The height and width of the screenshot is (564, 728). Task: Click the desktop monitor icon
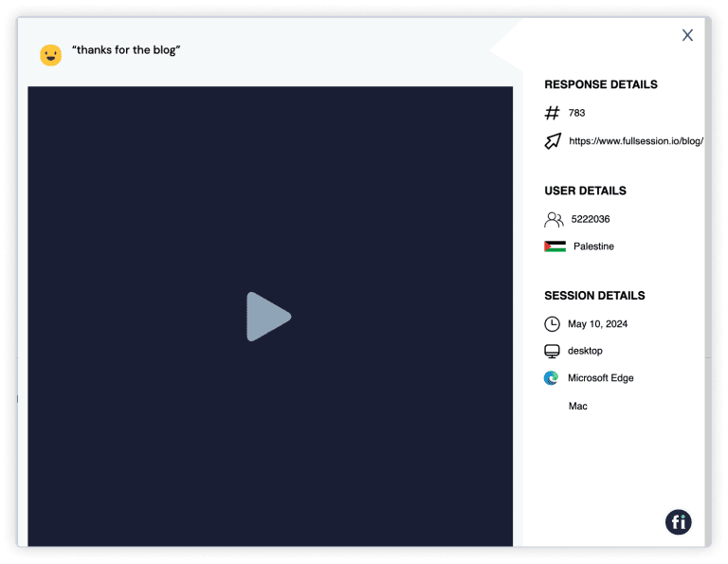click(x=552, y=352)
